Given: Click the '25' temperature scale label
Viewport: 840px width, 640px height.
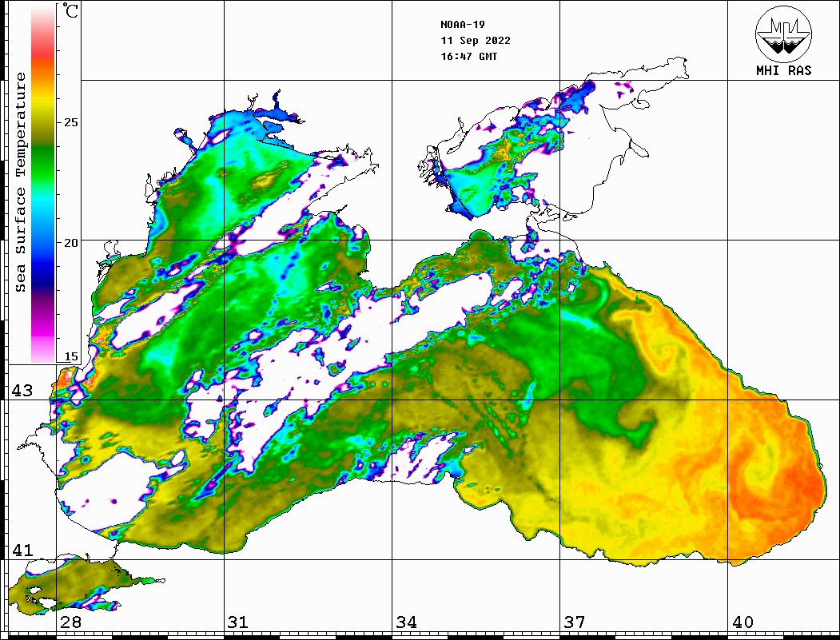Looking at the screenshot, I should click(70, 122).
